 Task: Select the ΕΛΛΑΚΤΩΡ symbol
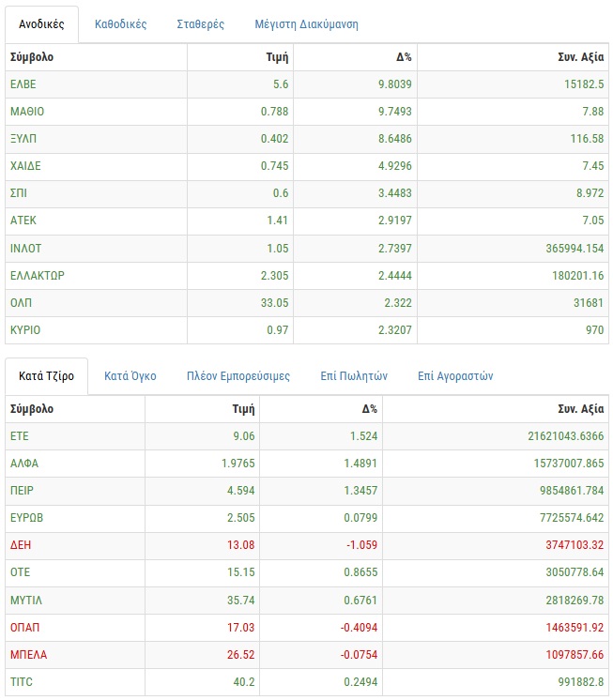pyautogui.click(x=38, y=276)
